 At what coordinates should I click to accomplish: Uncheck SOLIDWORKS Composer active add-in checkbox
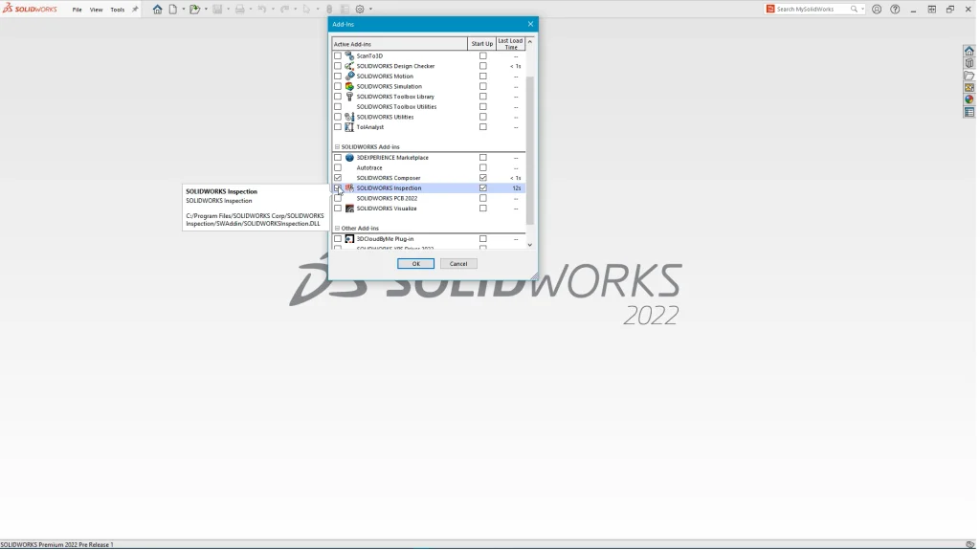point(338,178)
